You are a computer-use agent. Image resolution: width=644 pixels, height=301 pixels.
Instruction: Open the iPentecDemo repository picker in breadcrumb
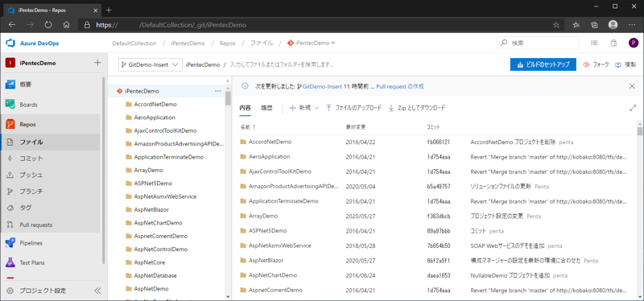point(312,43)
